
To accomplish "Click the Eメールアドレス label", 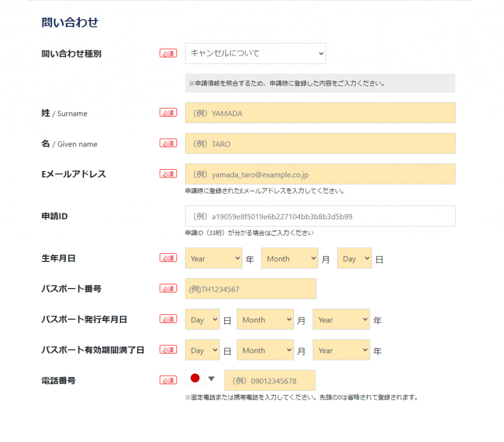I will tap(74, 174).
